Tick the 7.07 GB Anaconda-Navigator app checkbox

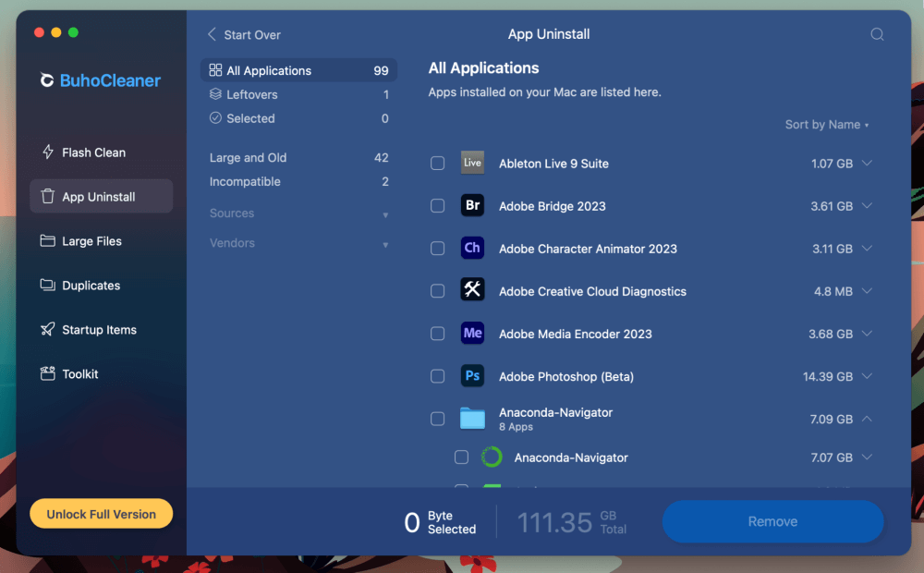461,457
